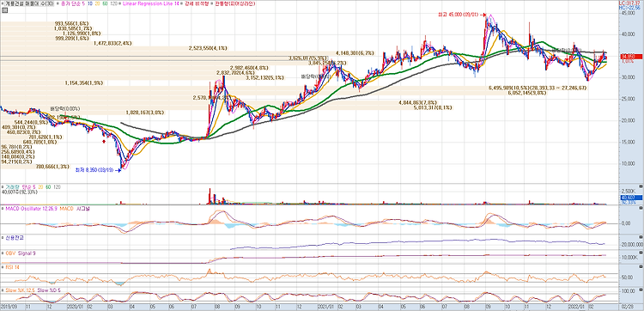Click the 2,500K label on volume axis

629,192
